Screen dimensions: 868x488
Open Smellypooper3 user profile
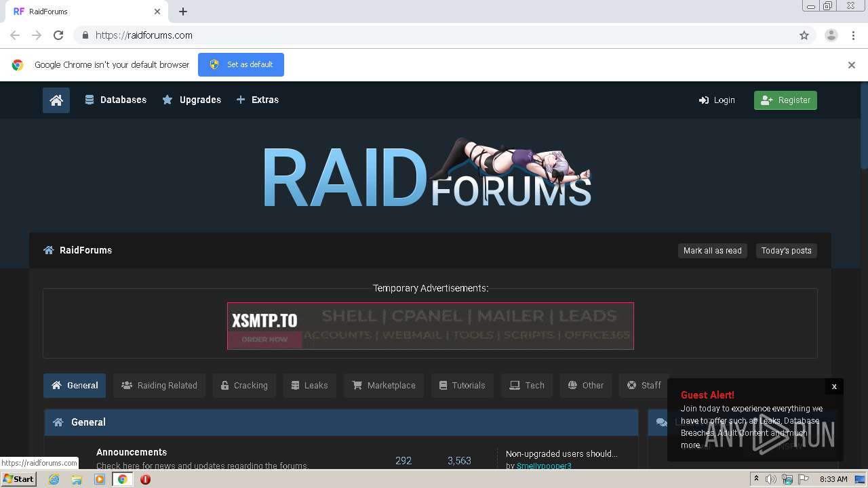click(544, 466)
